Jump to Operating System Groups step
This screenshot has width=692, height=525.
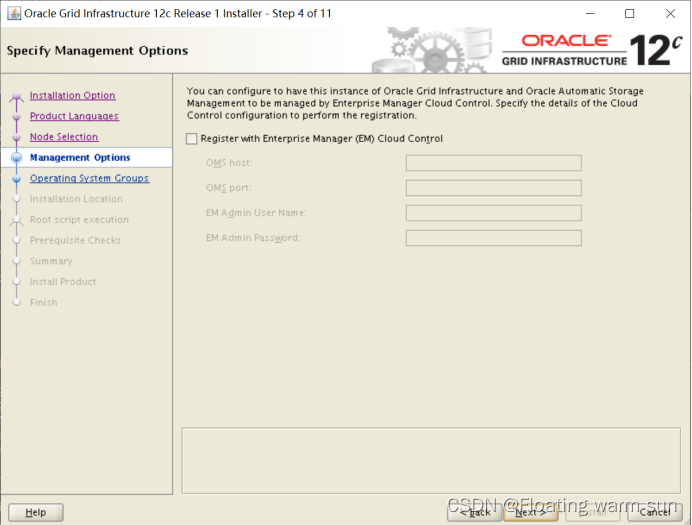point(89,178)
